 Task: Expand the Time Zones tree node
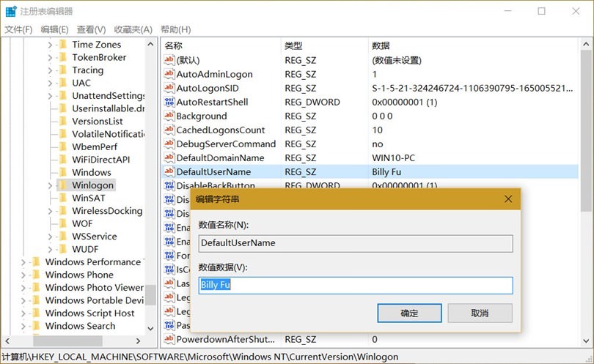(51, 45)
